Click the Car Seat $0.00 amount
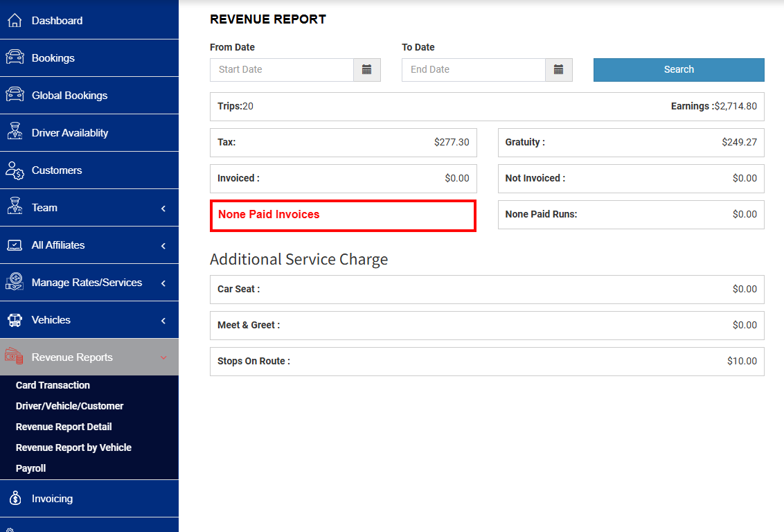This screenshot has width=784, height=532. 745,290
